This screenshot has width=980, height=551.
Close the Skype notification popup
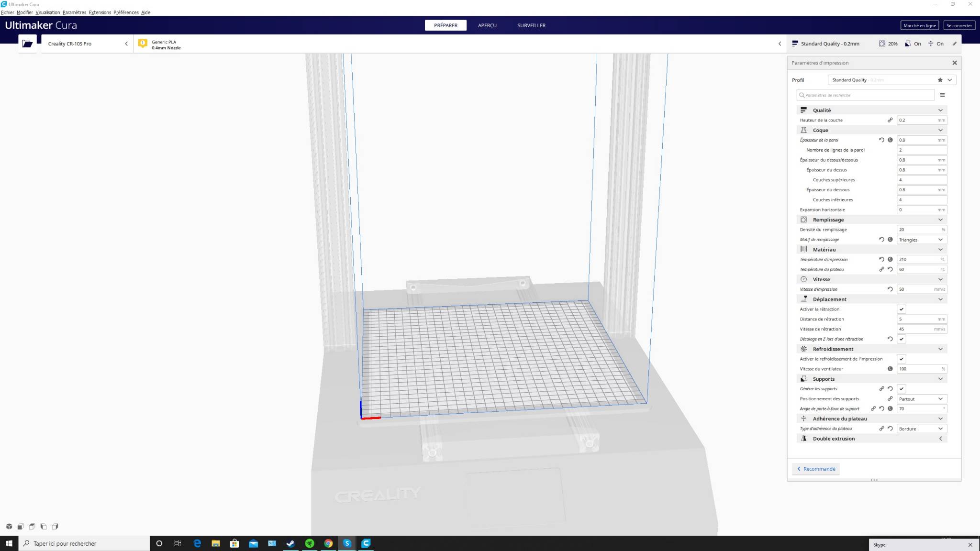point(970,545)
